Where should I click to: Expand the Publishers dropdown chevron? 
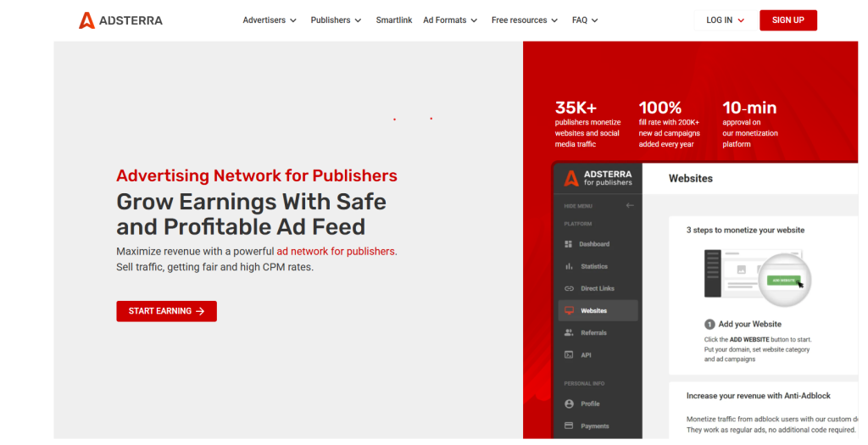[x=359, y=20]
